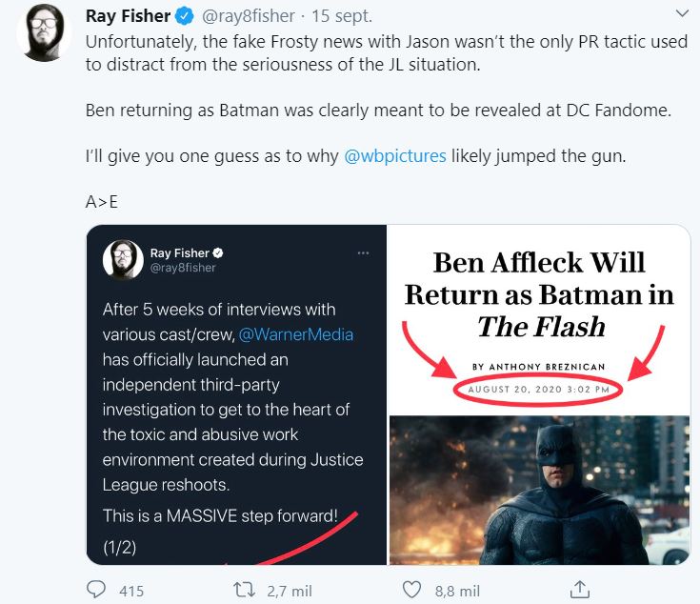Retweet using the arrows icon

(245, 590)
